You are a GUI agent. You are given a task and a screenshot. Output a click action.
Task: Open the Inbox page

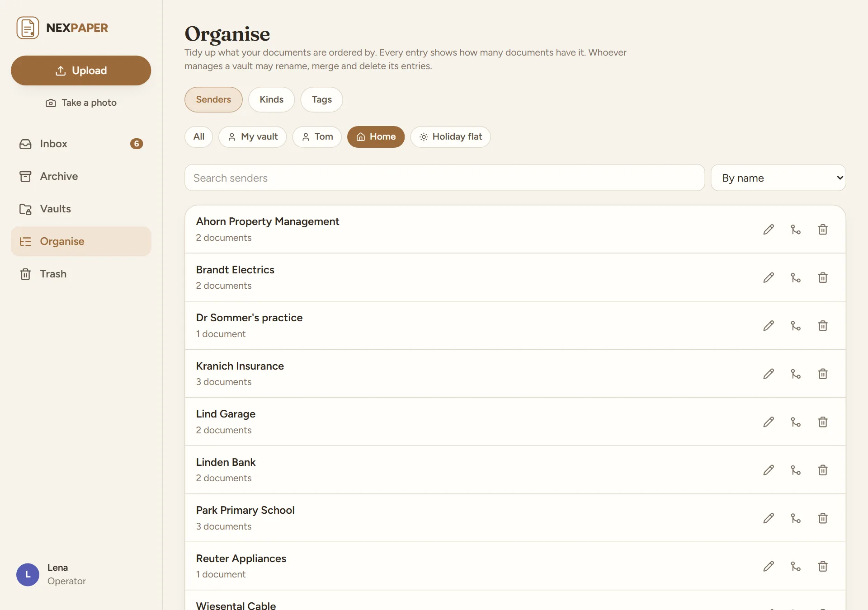click(x=81, y=144)
